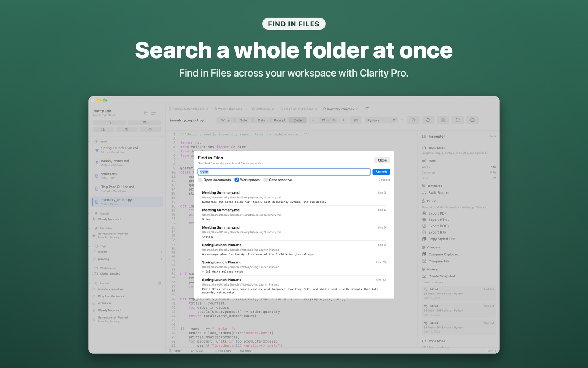Click the open folder icon in sidebar header
The image size is (588, 368).
click(x=146, y=113)
